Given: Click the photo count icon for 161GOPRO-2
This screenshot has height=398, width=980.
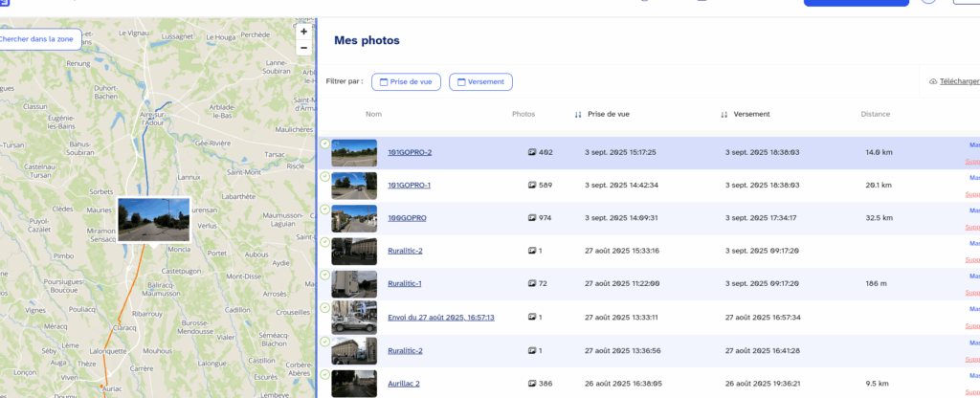Looking at the screenshot, I should pyautogui.click(x=532, y=152).
